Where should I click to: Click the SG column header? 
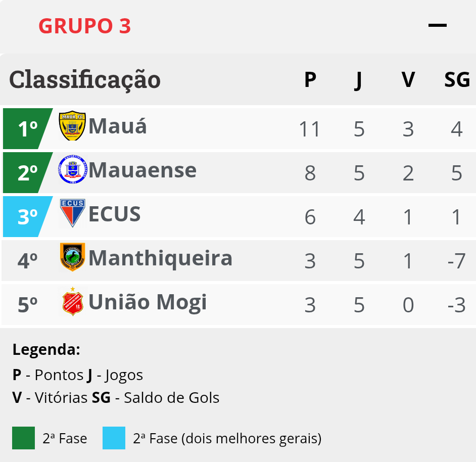[457, 79]
